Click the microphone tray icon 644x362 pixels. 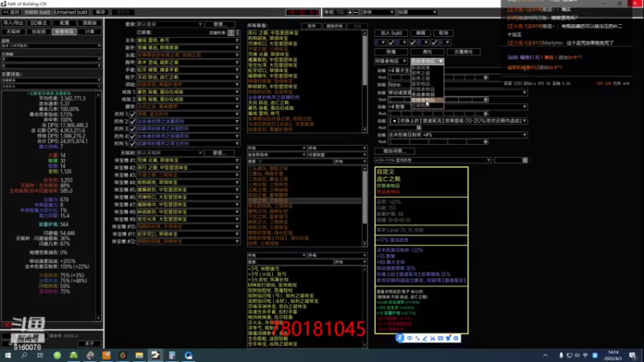[561, 356]
